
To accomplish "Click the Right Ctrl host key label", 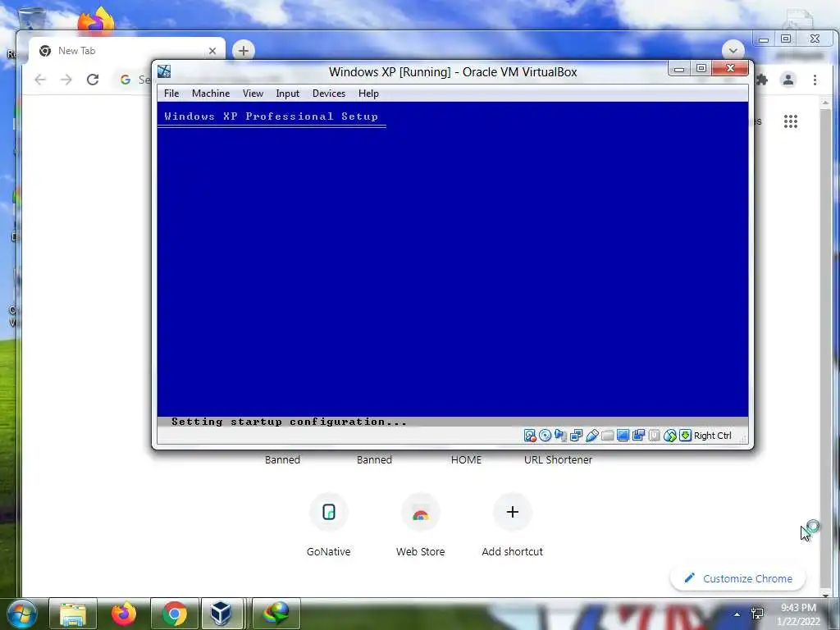I will (x=713, y=436).
